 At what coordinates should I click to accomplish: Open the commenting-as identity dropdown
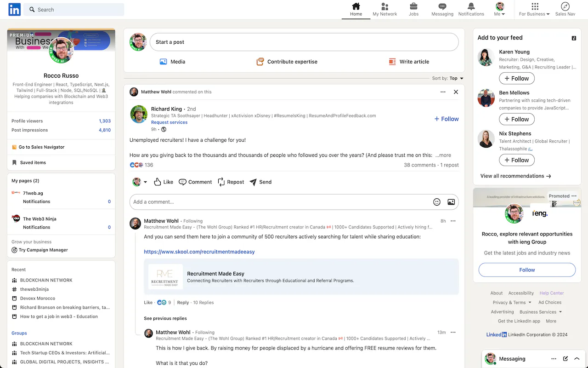pyautogui.click(x=140, y=182)
